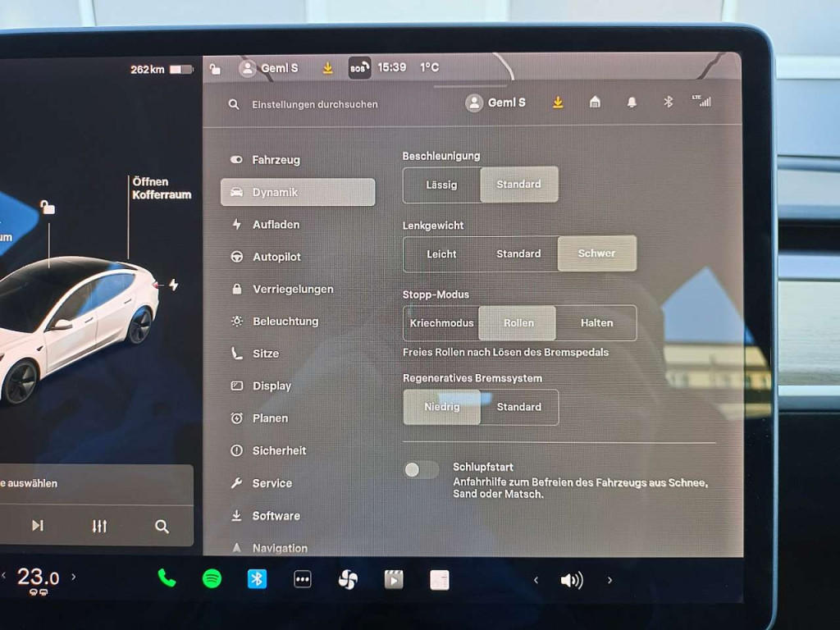Open the phone app icon
The height and width of the screenshot is (630, 840).
click(167, 579)
